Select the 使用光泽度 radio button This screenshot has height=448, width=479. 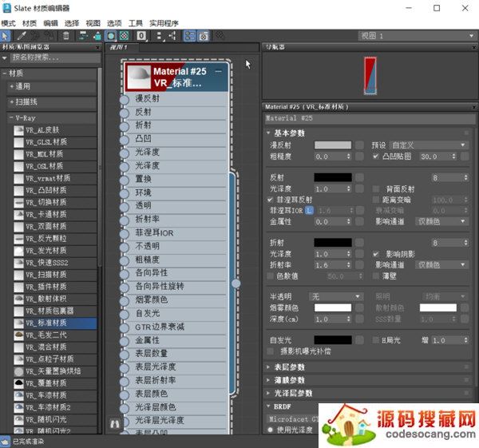click(270, 430)
